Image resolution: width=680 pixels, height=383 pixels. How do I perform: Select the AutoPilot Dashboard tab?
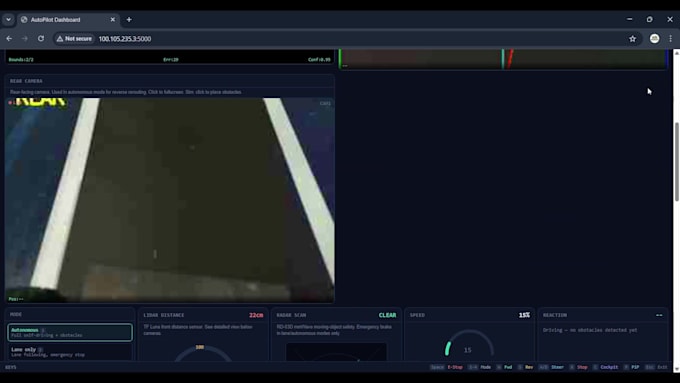(69, 20)
